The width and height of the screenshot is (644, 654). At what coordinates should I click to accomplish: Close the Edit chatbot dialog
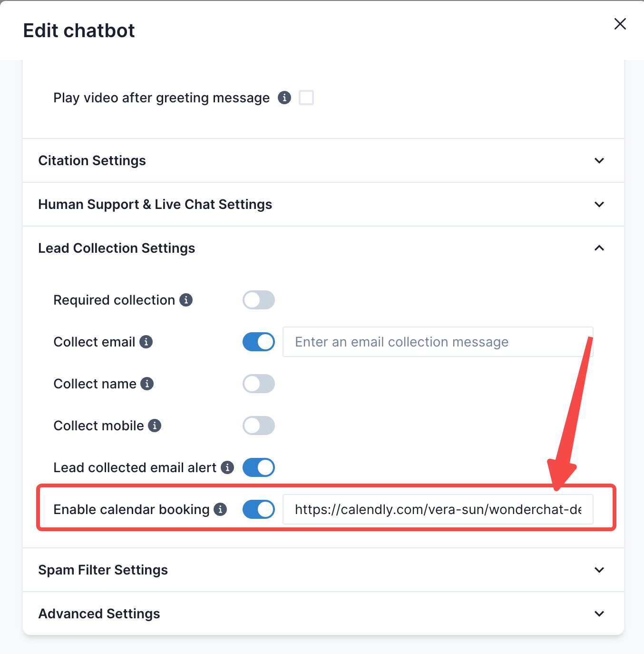[x=620, y=24]
